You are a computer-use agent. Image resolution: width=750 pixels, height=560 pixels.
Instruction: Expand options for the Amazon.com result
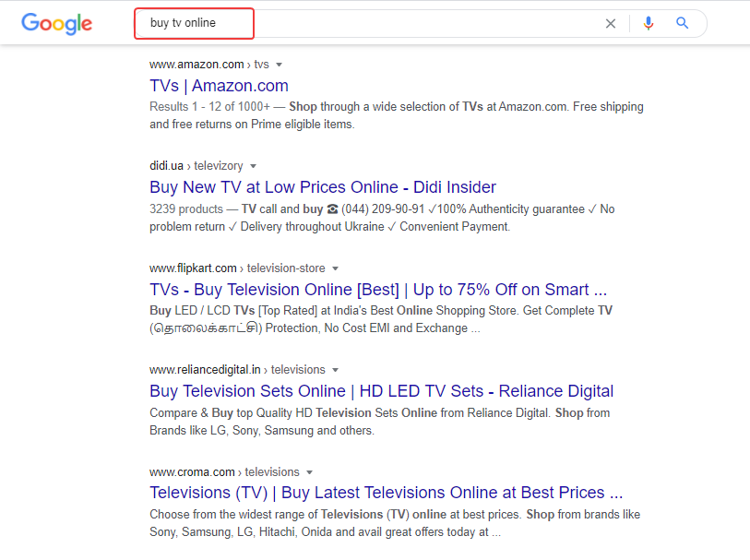click(279, 65)
